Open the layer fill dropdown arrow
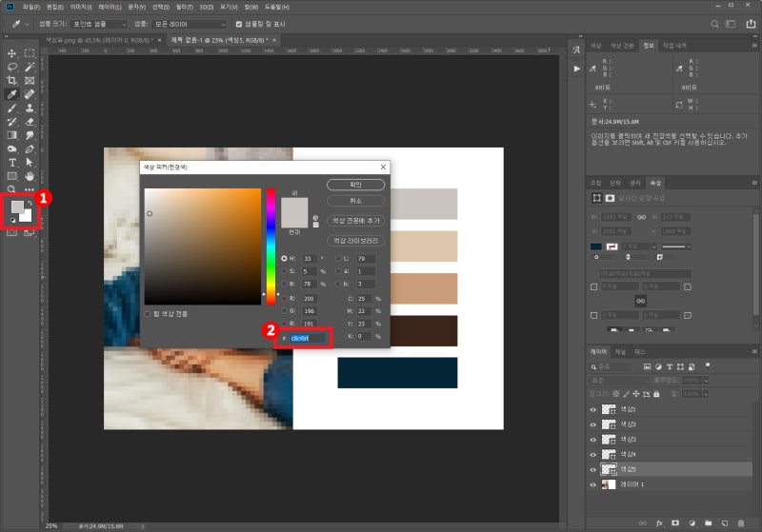 tap(706, 394)
